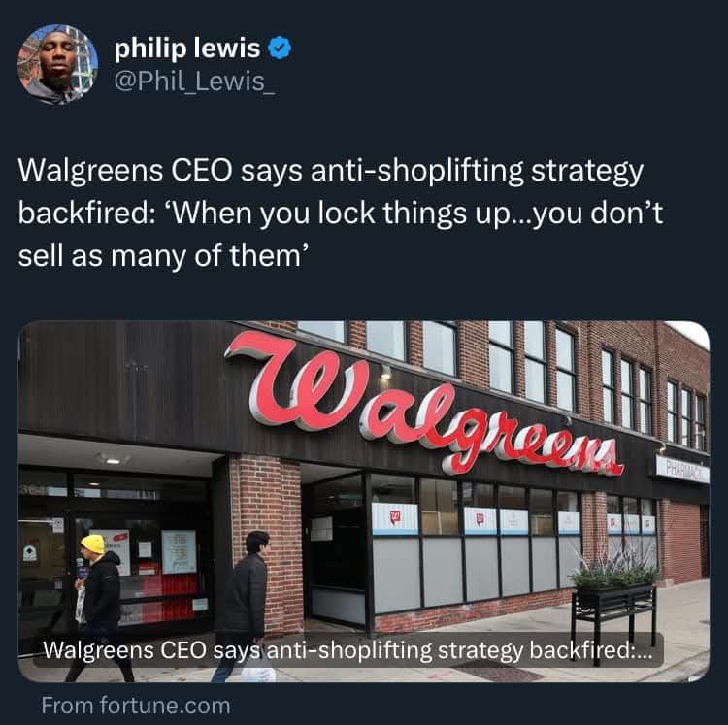Open the @Phil_Lewis_ handle
Image resolution: width=728 pixels, height=725 pixels.
194,82
